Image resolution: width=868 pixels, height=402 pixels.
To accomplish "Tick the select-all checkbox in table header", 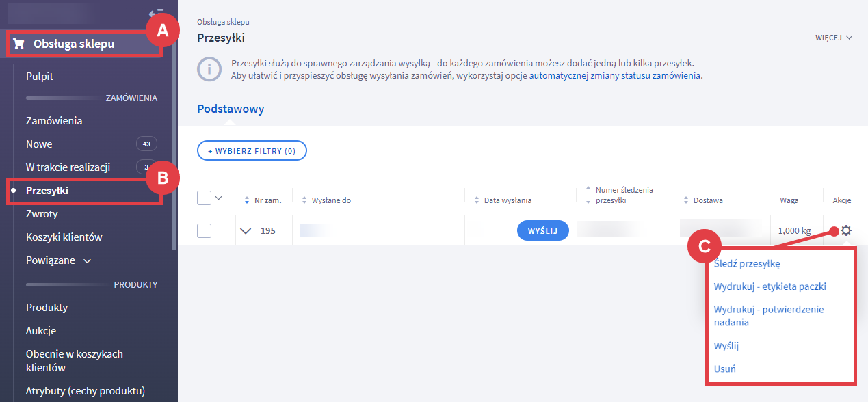I will click(x=204, y=198).
